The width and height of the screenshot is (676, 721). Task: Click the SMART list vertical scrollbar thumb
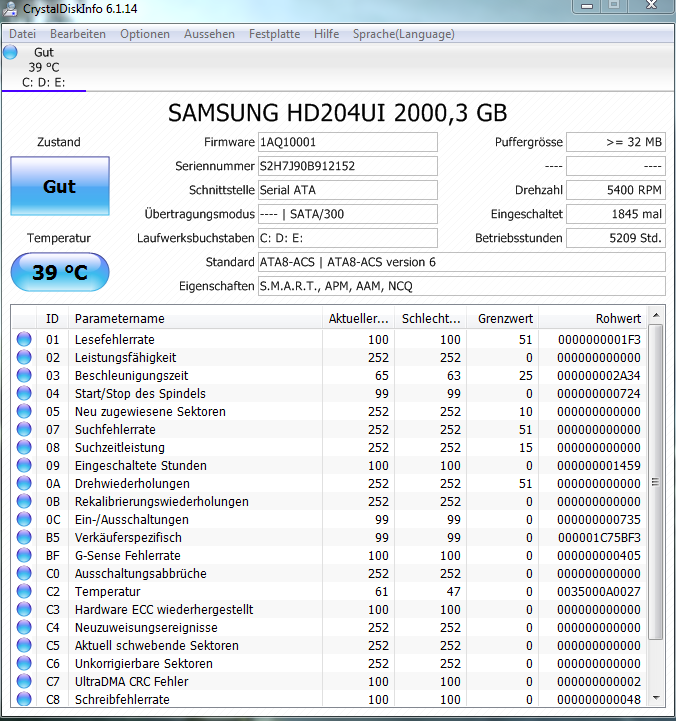656,481
